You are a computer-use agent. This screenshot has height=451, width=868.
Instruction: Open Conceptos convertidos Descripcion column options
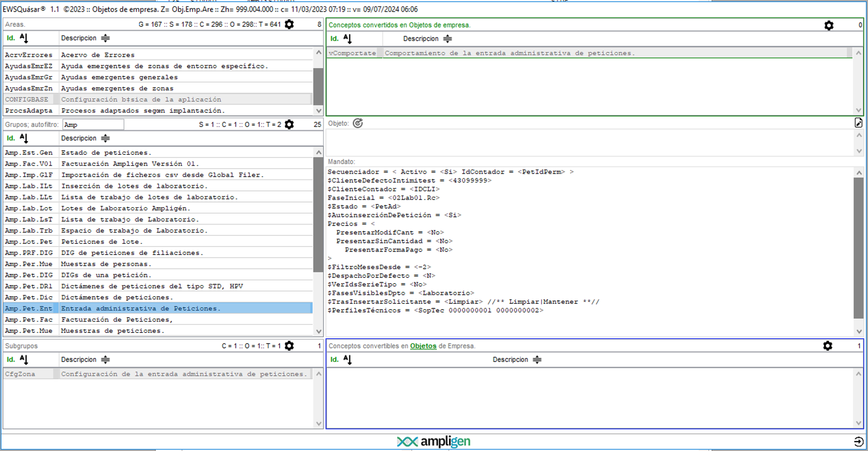(447, 39)
